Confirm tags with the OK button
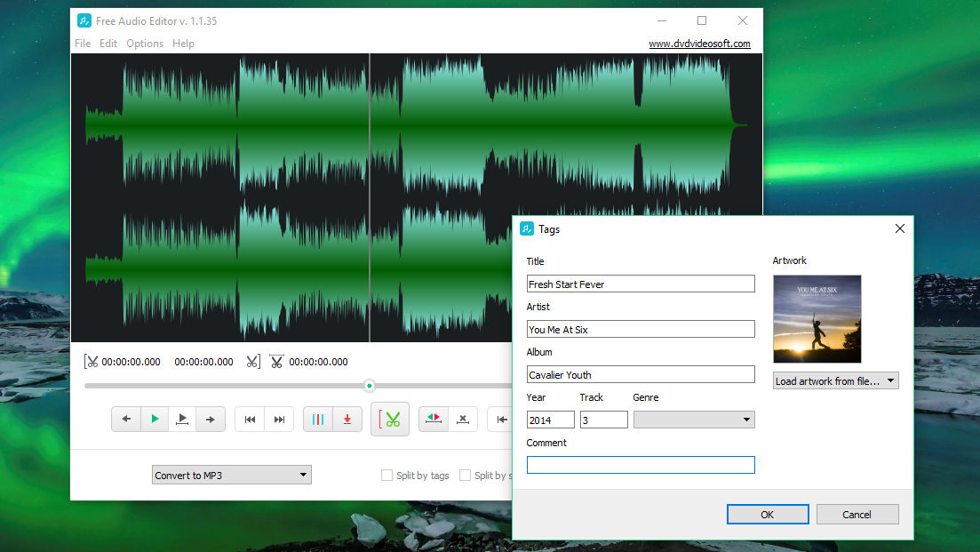Viewport: 980px width, 552px height. (x=767, y=514)
